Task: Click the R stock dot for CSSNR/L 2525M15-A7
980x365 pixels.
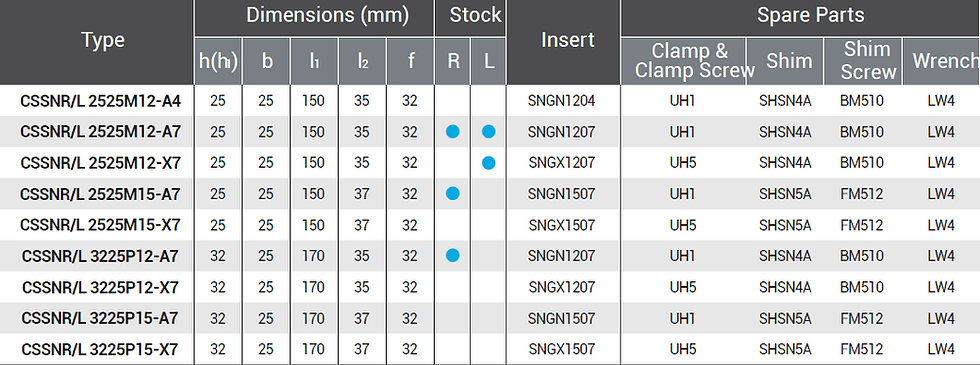Action: pos(453,194)
